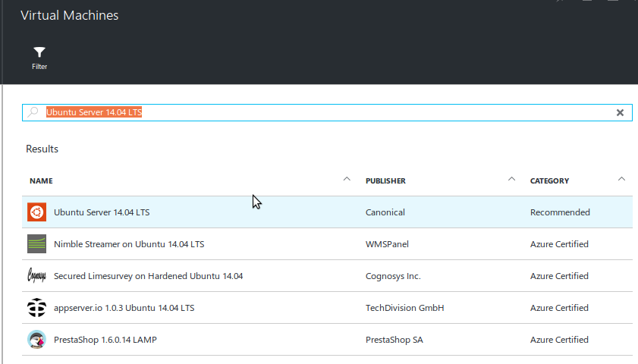Click the PrestaShop SA publisher cell
The image size is (638, 364).
(x=394, y=340)
